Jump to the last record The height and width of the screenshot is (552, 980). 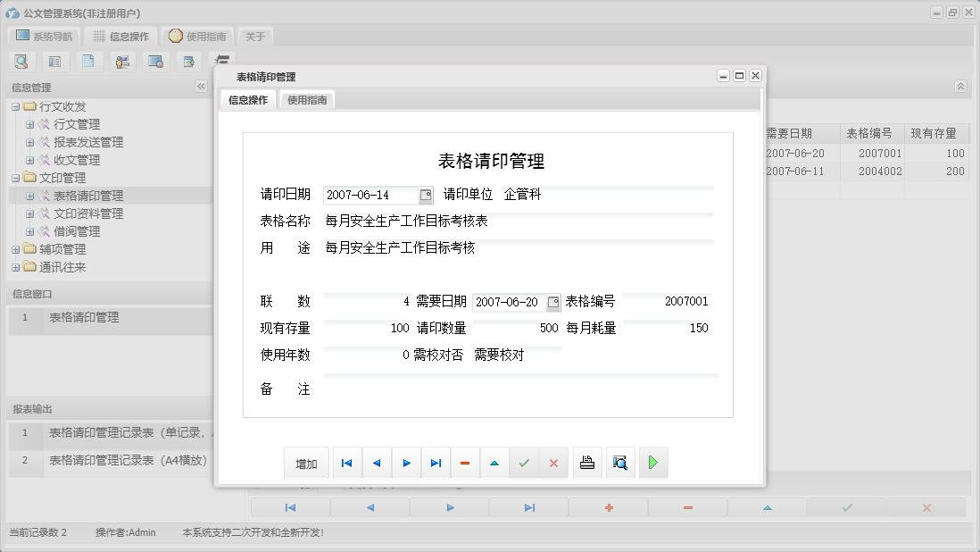pos(435,463)
